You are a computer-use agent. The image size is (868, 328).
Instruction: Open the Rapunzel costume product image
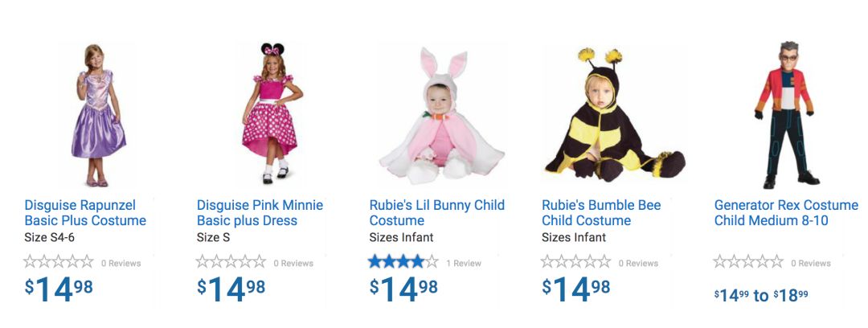tap(98, 115)
